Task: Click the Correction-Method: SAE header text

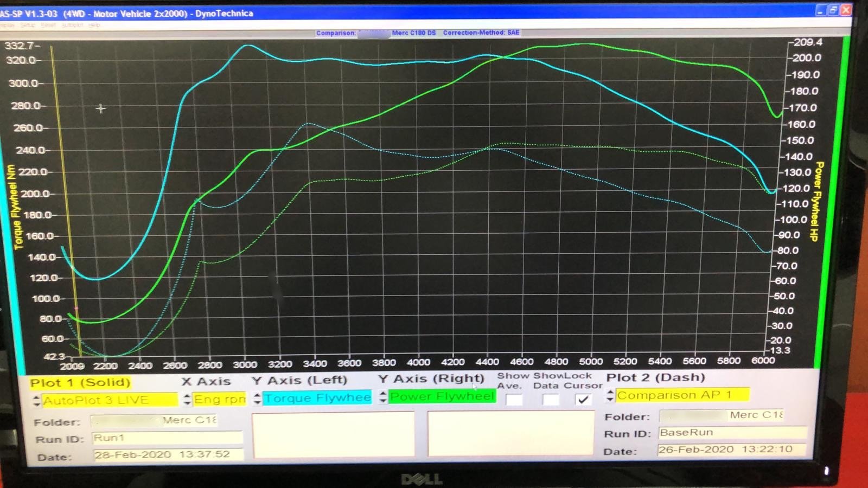Action: pos(481,33)
